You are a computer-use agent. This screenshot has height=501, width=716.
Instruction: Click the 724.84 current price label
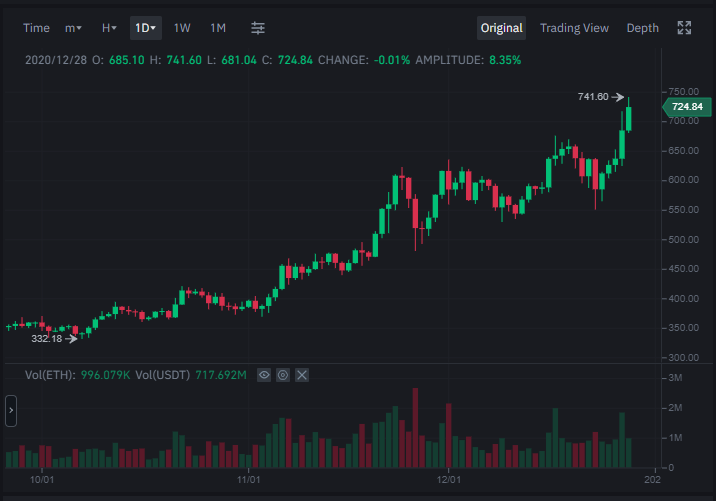(x=687, y=107)
